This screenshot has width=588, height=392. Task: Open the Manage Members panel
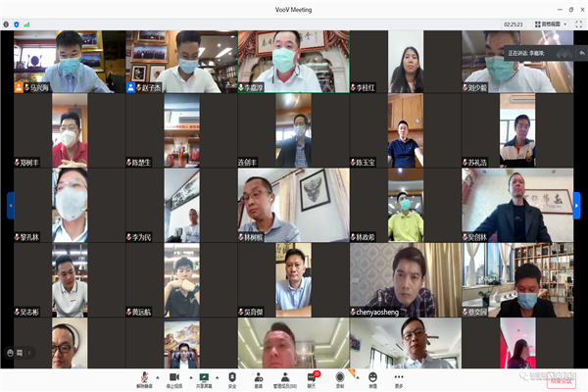point(285,377)
